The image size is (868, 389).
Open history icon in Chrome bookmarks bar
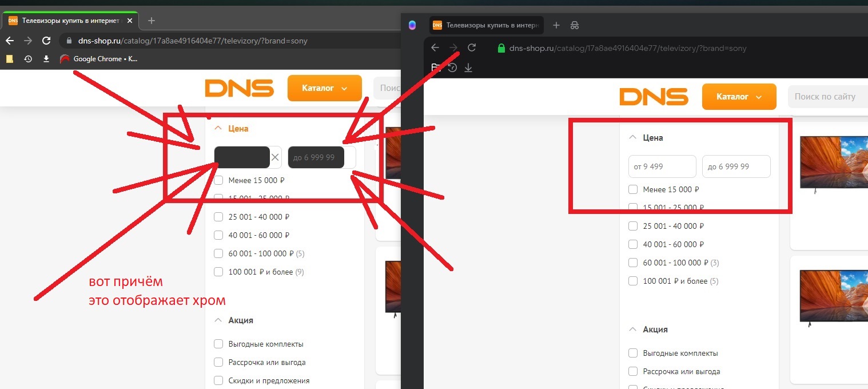[28, 59]
